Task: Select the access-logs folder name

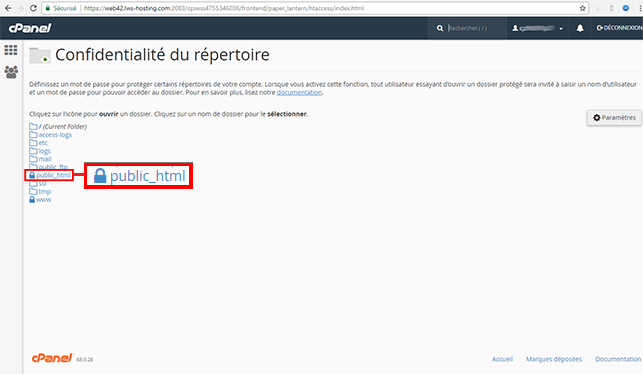Action: pos(55,135)
